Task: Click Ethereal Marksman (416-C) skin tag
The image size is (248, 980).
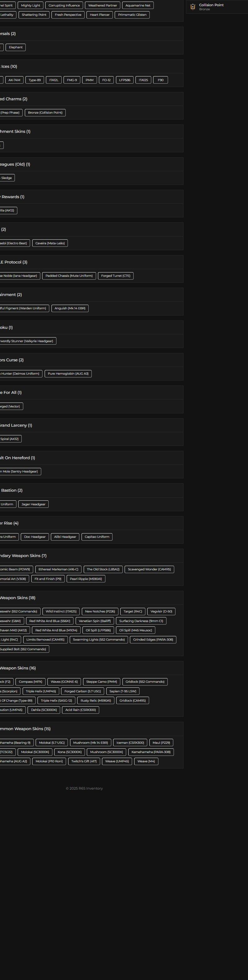Action: click(58, 569)
